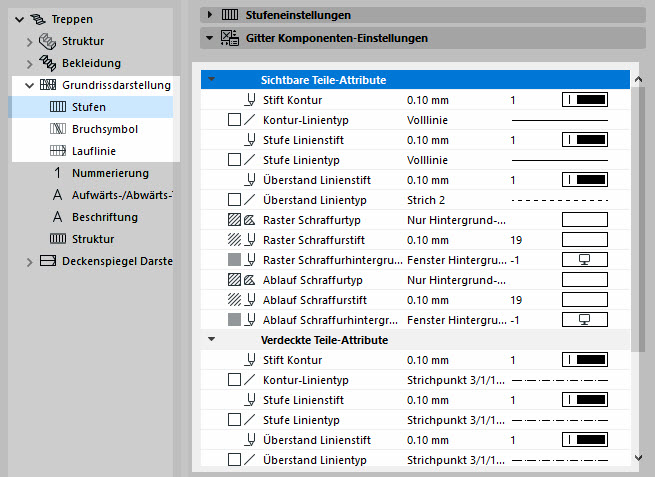
Task: Toggle checkbox for Überstand Linientyp Strich 2
Action: point(234,199)
